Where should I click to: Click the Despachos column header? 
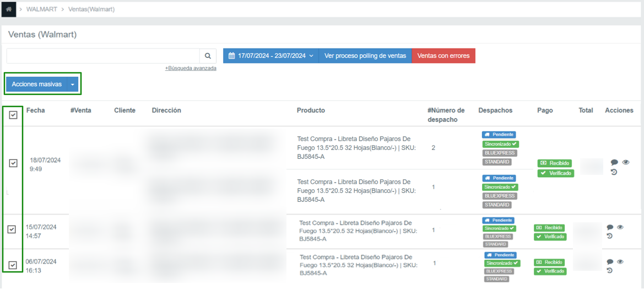pyautogui.click(x=495, y=110)
